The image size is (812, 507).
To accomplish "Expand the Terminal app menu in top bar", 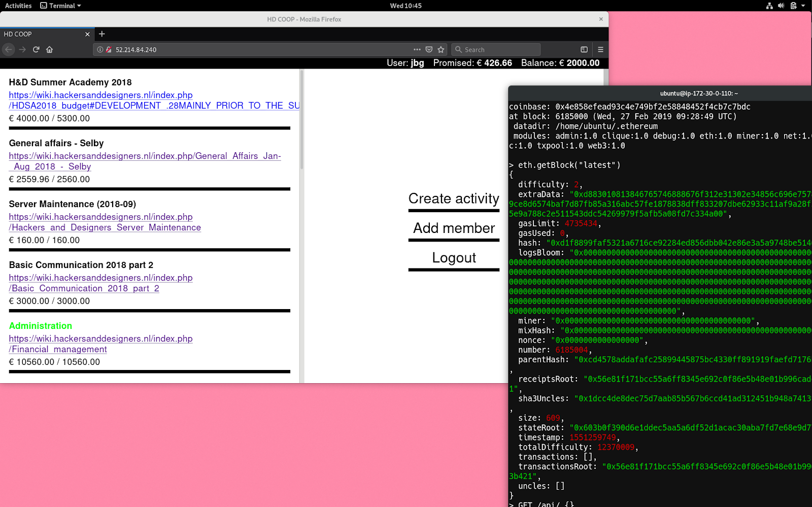I will [x=61, y=6].
